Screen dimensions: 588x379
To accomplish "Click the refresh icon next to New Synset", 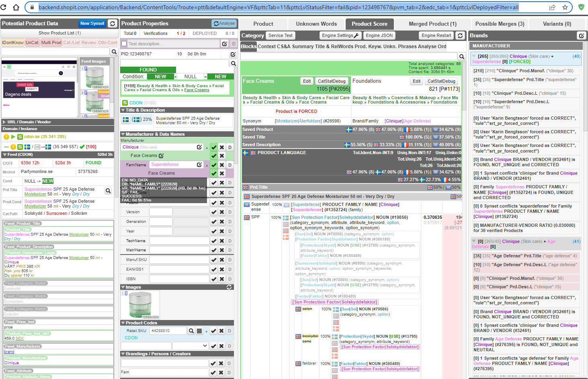I will [x=113, y=24].
